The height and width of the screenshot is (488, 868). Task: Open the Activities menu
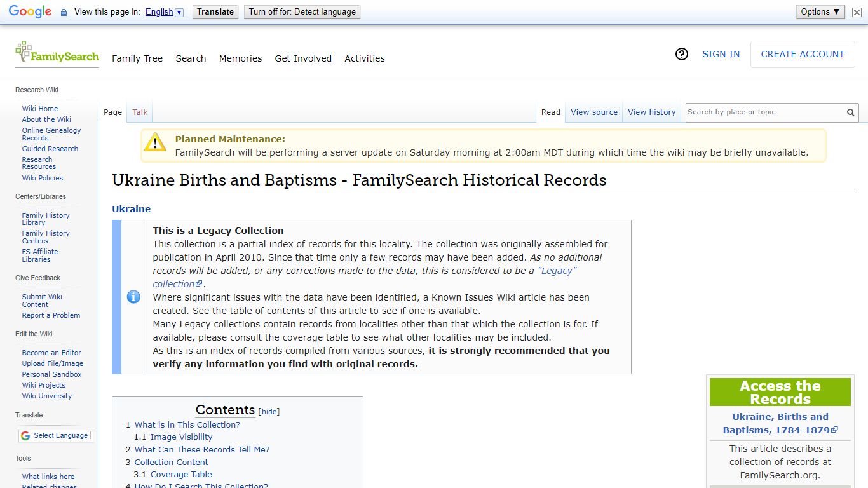pos(365,58)
